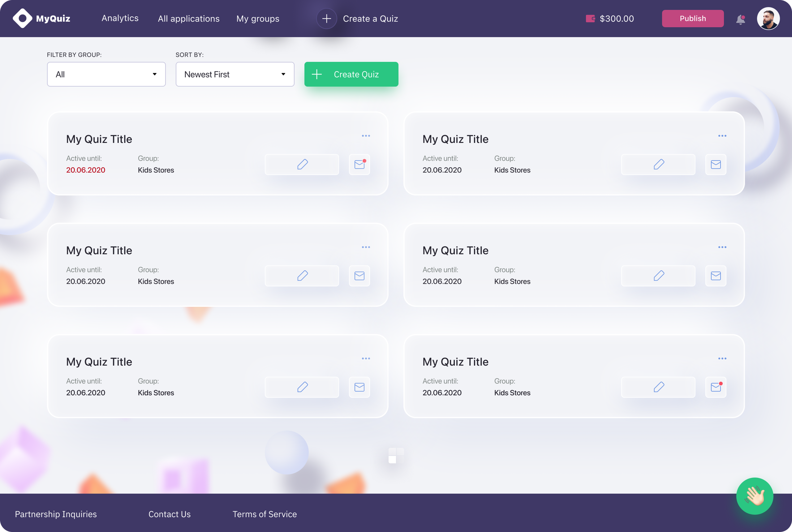Click pencil edit button on bottom-left card
The image size is (792, 532).
point(302,387)
